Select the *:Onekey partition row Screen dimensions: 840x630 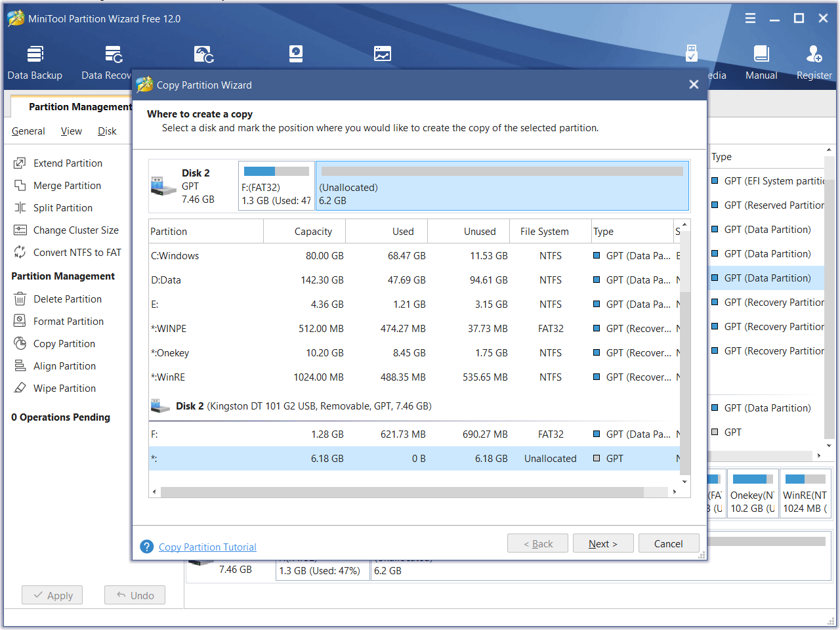click(x=414, y=352)
